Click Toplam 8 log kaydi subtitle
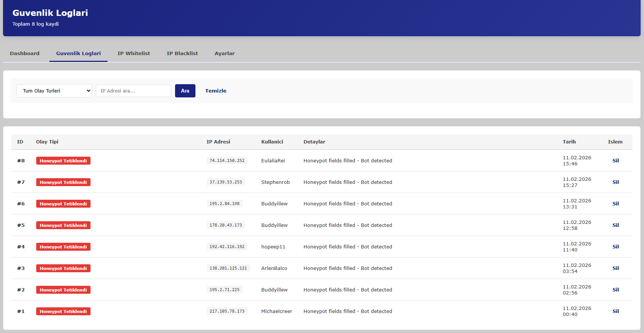 [x=35, y=24]
